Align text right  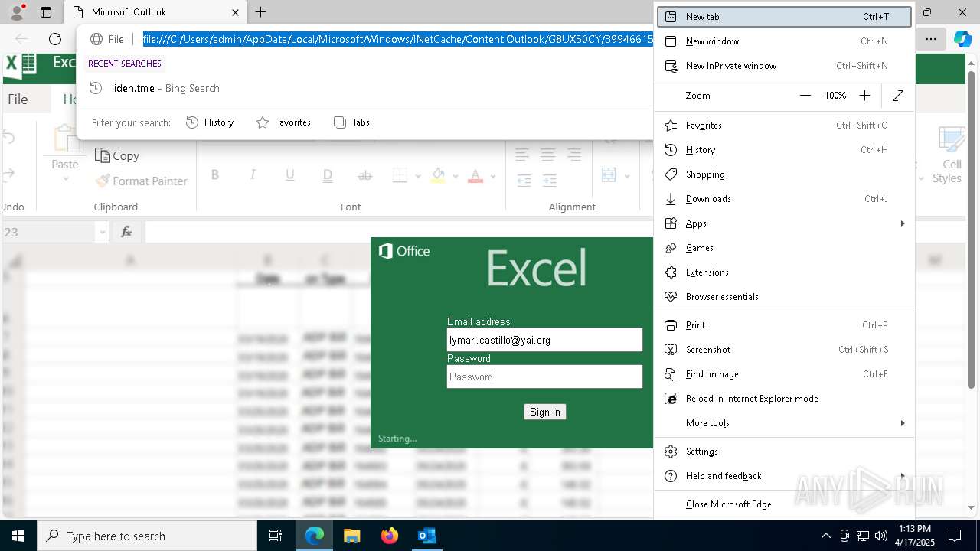point(574,155)
